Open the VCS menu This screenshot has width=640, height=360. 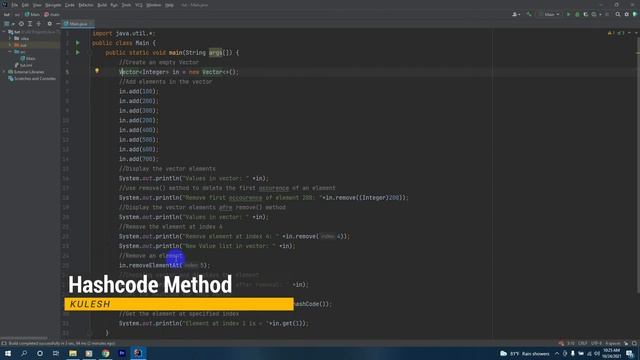(139, 5)
